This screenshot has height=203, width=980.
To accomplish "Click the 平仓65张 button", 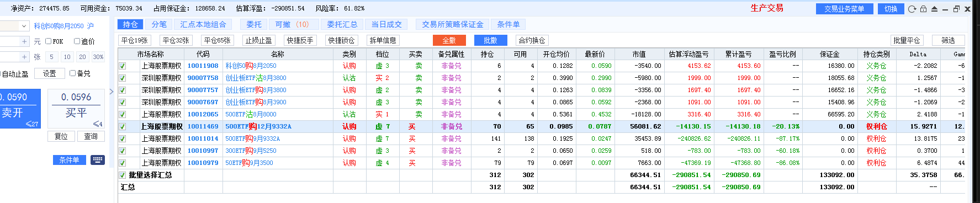I will tap(218, 40).
